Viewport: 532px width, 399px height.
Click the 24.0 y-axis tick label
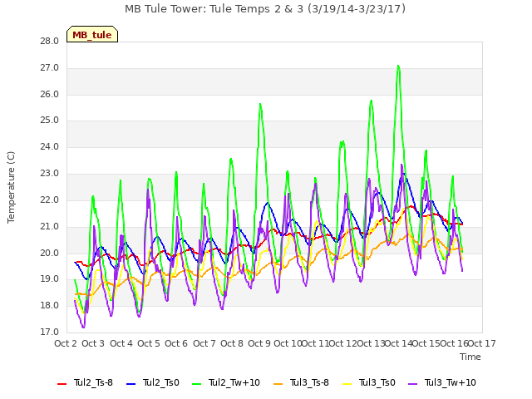[x=50, y=147]
